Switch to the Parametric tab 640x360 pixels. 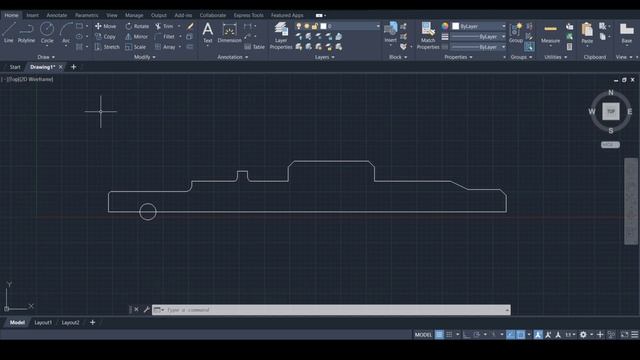pos(86,15)
